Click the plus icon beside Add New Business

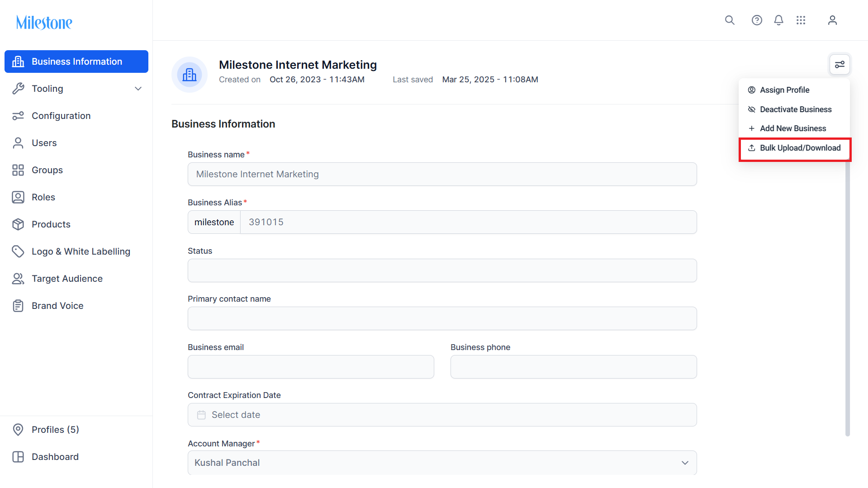coord(752,128)
